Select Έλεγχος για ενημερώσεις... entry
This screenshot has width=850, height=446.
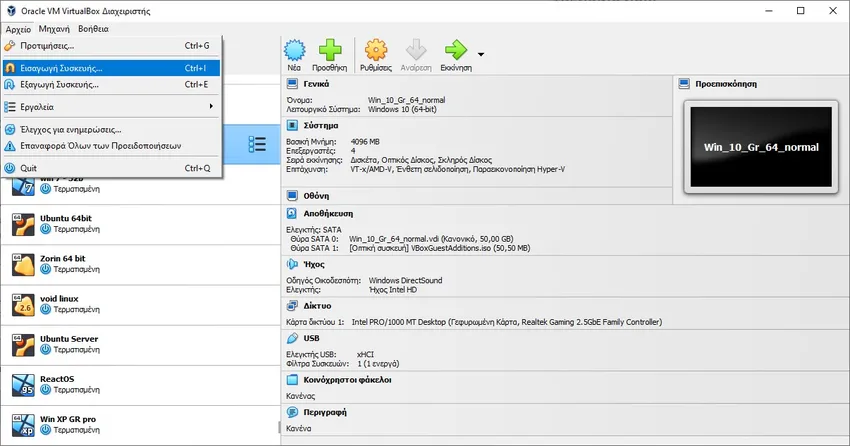pos(111,130)
